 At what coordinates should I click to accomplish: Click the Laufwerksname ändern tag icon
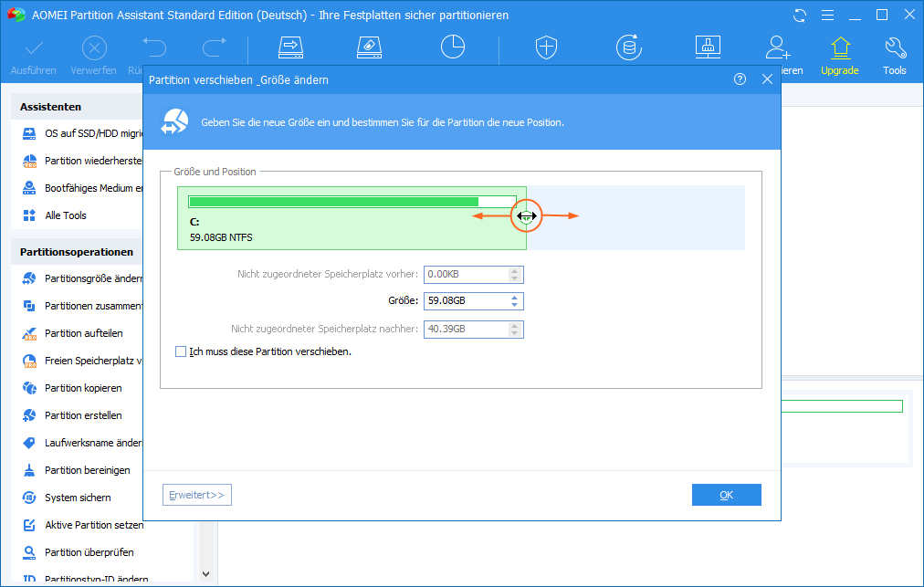[x=29, y=443]
